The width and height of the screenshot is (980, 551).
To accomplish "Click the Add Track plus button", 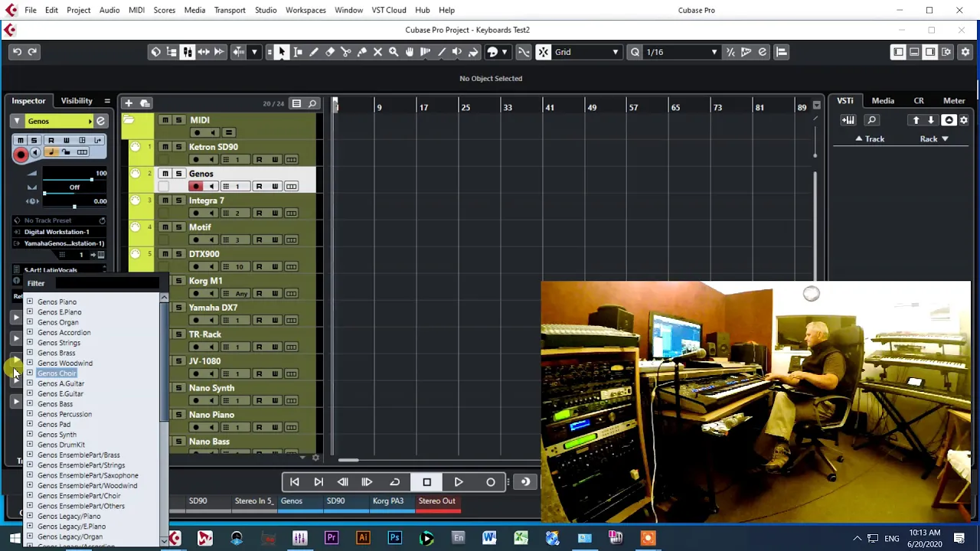I will pos(129,103).
